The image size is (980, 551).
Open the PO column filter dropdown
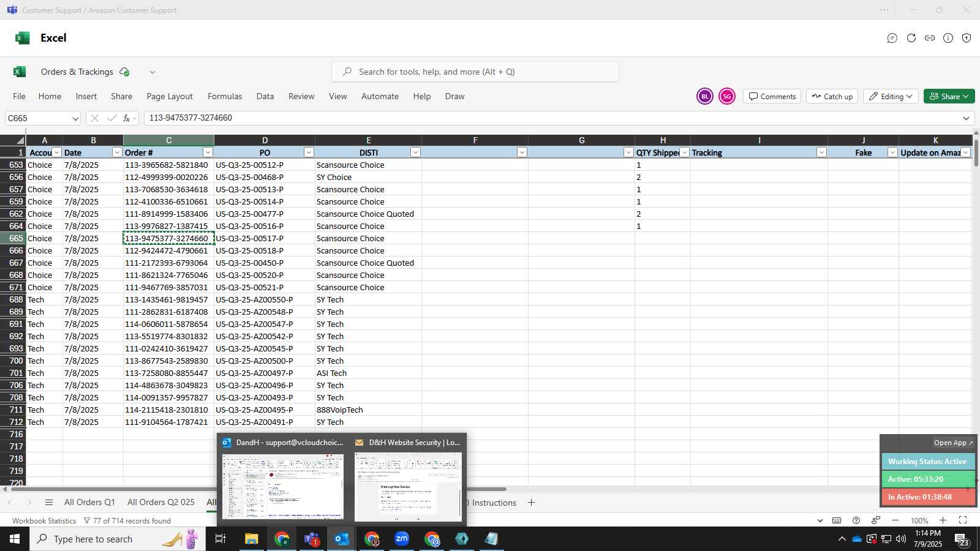(309, 152)
